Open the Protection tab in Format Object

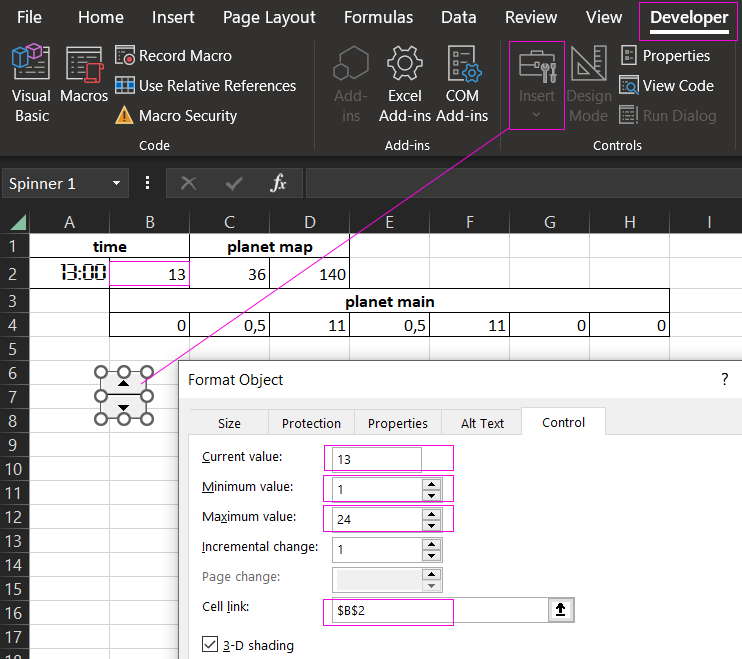pyautogui.click(x=310, y=423)
